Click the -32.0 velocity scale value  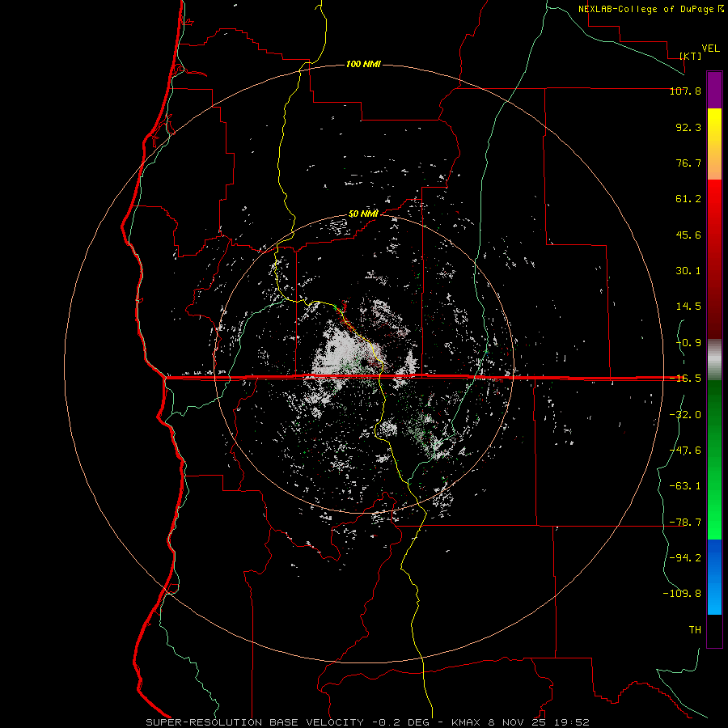tap(685, 415)
